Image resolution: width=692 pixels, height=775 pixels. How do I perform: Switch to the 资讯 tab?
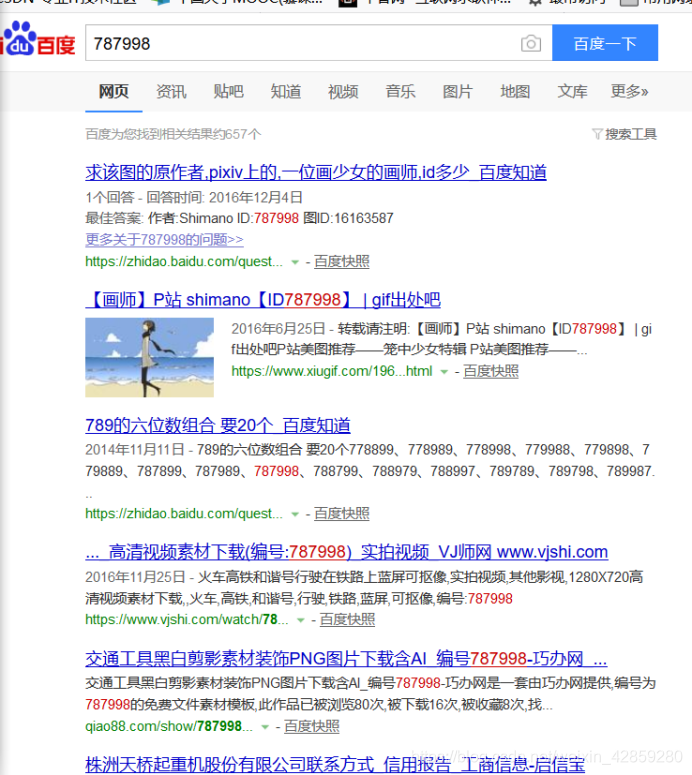coord(171,91)
